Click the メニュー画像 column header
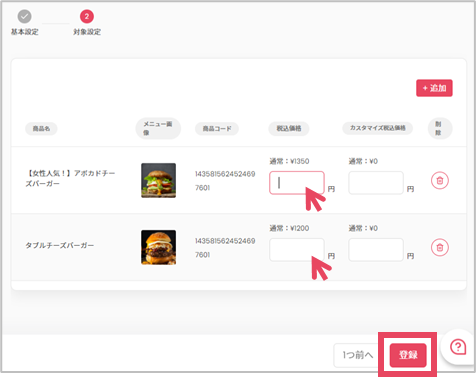This screenshot has height=377, width=476. (158, 128)
